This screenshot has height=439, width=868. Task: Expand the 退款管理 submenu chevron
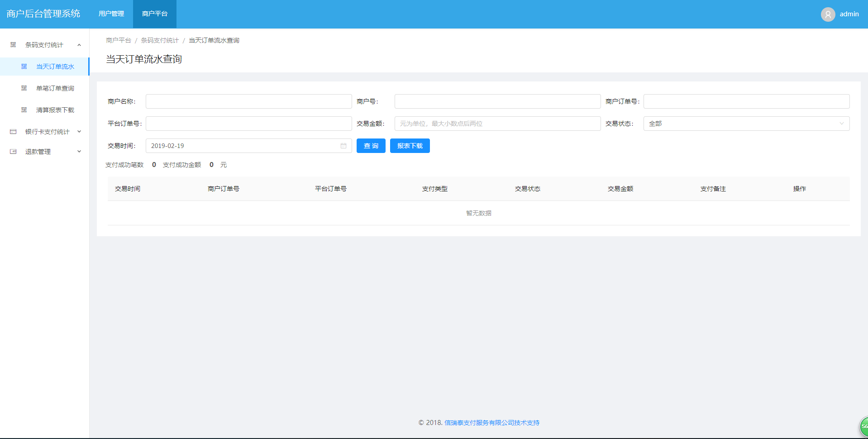point(79,152)
